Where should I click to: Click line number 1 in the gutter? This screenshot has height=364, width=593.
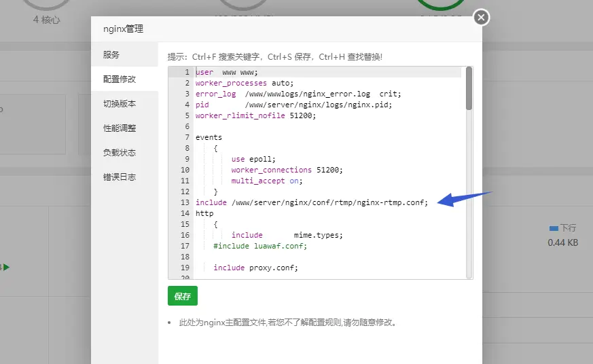(186, 73)
